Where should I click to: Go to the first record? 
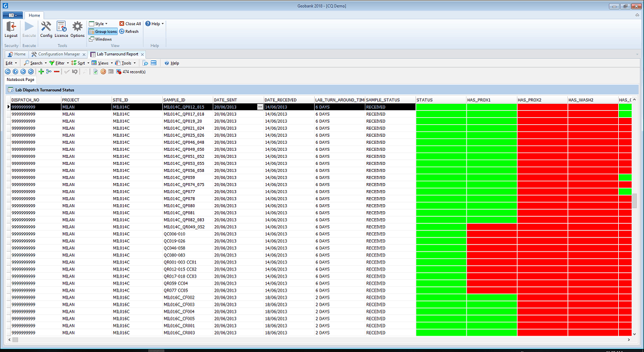click(8, 72)
